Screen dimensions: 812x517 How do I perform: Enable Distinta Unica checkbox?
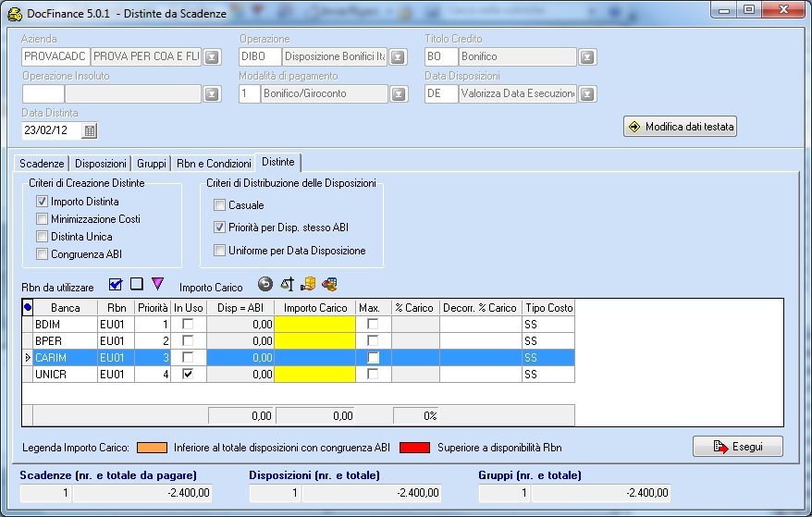pyautogui.click(x=42, y=236)
